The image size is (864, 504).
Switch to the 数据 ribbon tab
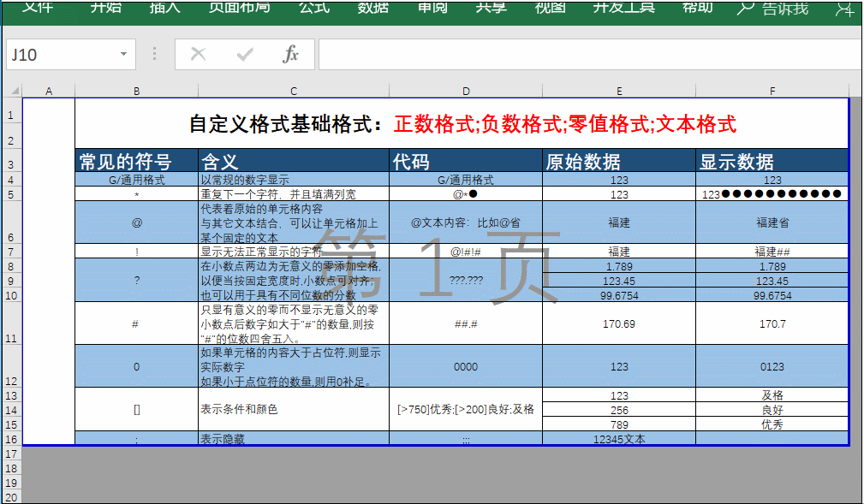pyautogui.click(x=373, y=7)
